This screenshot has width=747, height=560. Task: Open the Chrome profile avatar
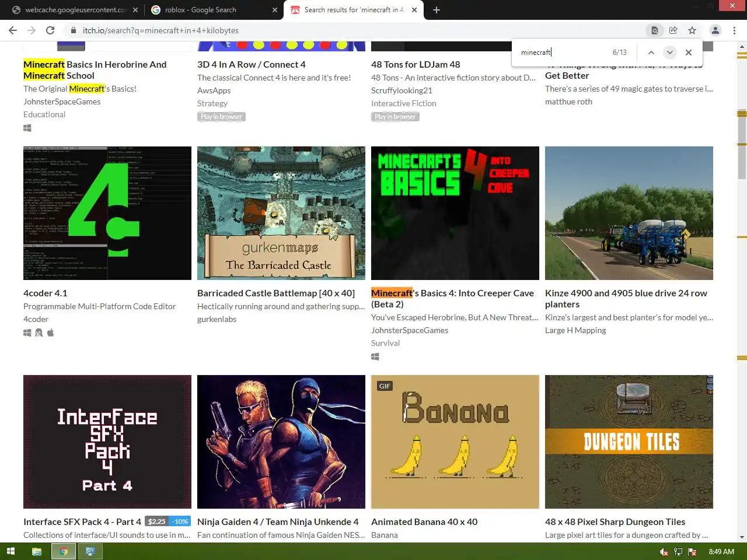pyautogui.click(x=715, y=30)
